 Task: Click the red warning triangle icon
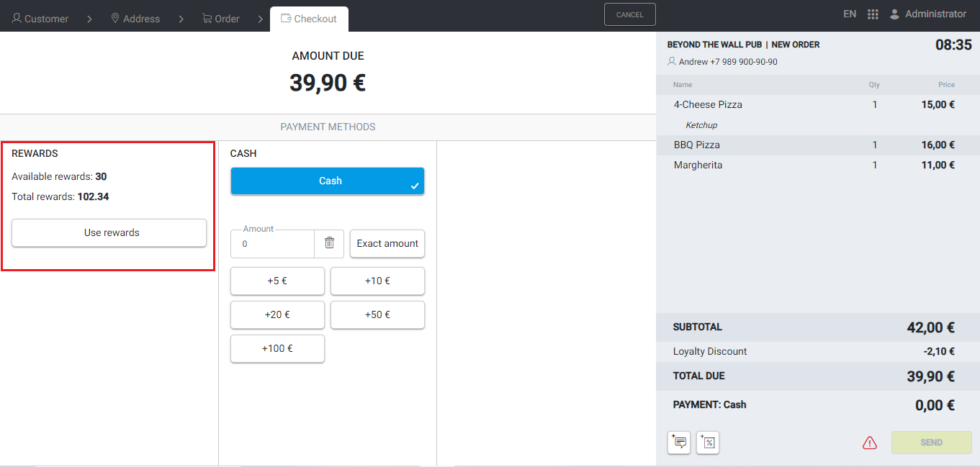click(869, 443)
